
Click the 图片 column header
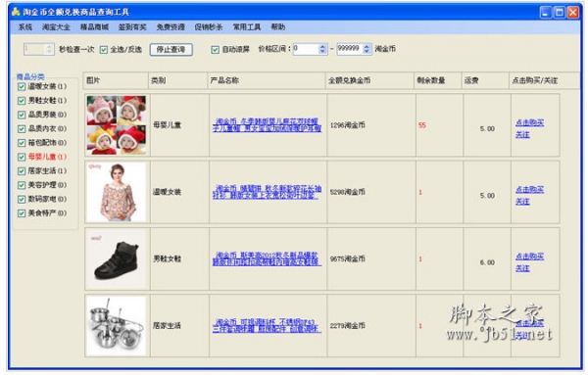[116, 80]
